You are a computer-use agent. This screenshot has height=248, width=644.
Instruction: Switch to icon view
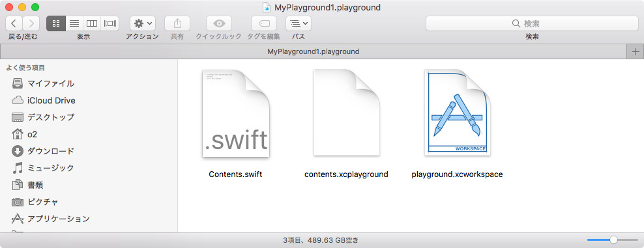pos(56,23)
